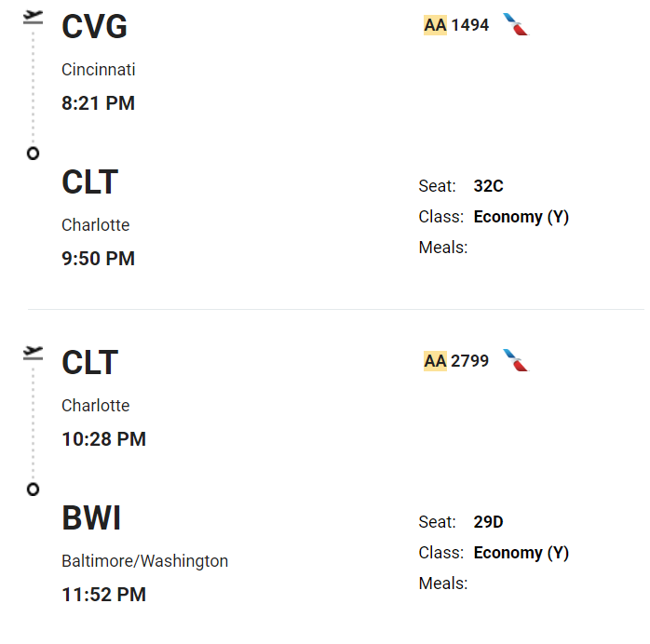Click the departure plane icon next to second CLT
The width and height of the screenshot is (650, 644).
34,352
